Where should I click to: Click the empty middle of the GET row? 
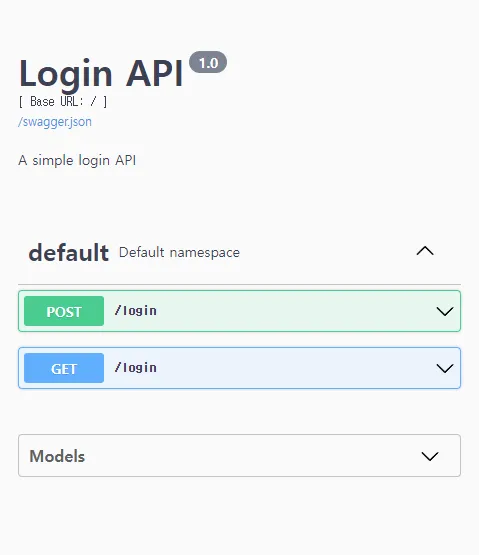[x=294, y=368]
